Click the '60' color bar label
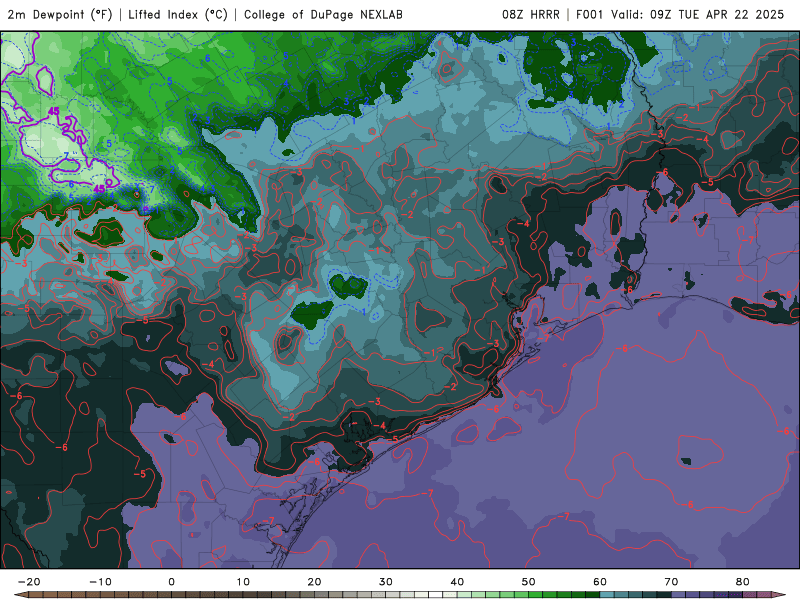Screen dimensions: 800x600 point(600,582)
